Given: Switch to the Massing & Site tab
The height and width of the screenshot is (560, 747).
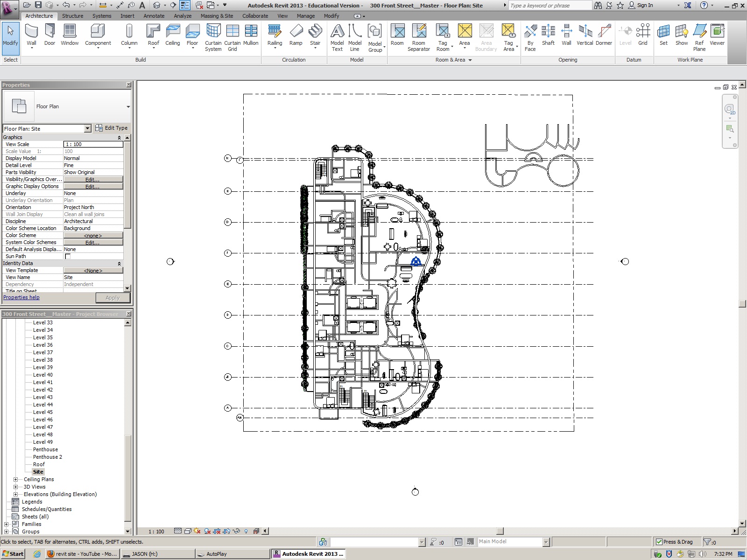Looking at the screenshot, I should [217, 16].
